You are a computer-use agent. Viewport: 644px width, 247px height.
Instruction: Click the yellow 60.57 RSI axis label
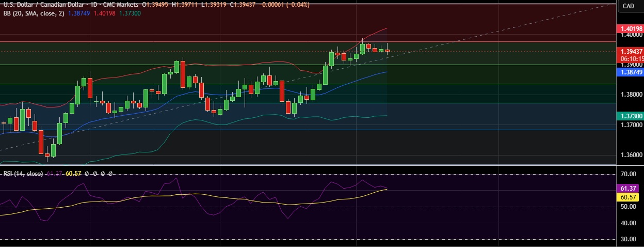tap(630, 197)
